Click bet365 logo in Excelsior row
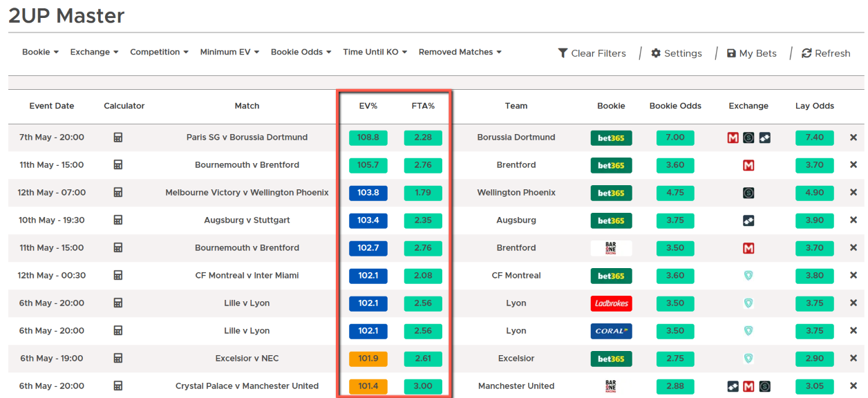This screenshot has height=398, width=868. pos(611,359)
